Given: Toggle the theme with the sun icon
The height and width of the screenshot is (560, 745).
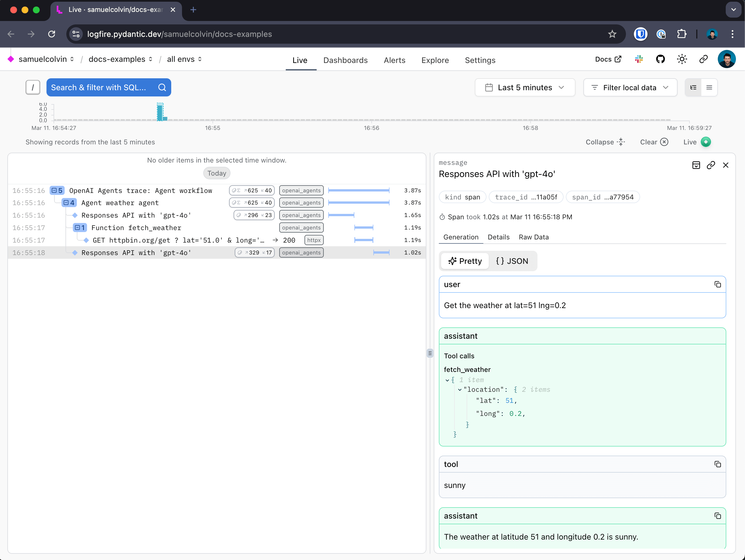Looking at the screenshot, I should point(682,59).
